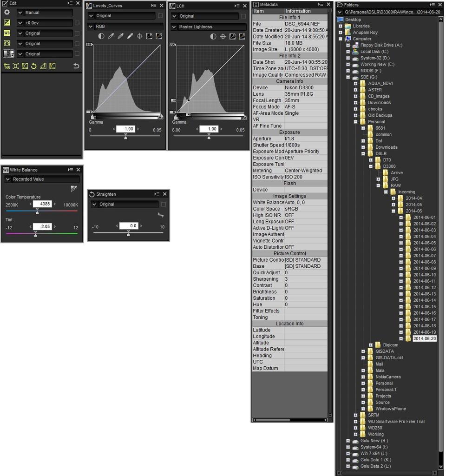
Task: Click the straighten line tool icon
Action: pos(160,215)
